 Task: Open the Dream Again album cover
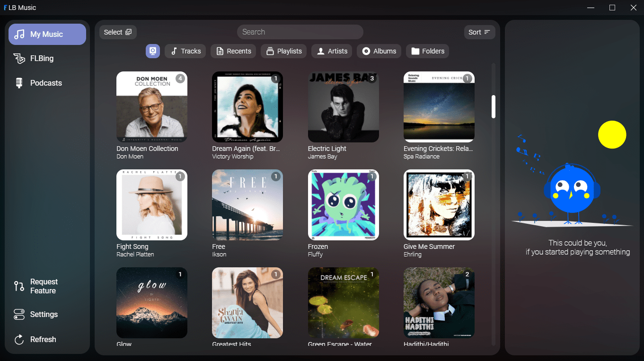tap(247, 107)
